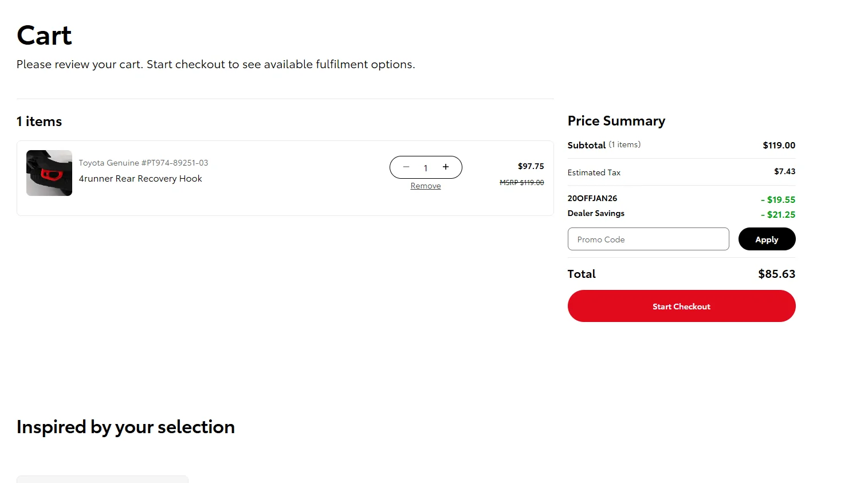This screenshot has width=868, height=483.
Task: Focus the Promo Code input field
Action: [x=648, y=239]
